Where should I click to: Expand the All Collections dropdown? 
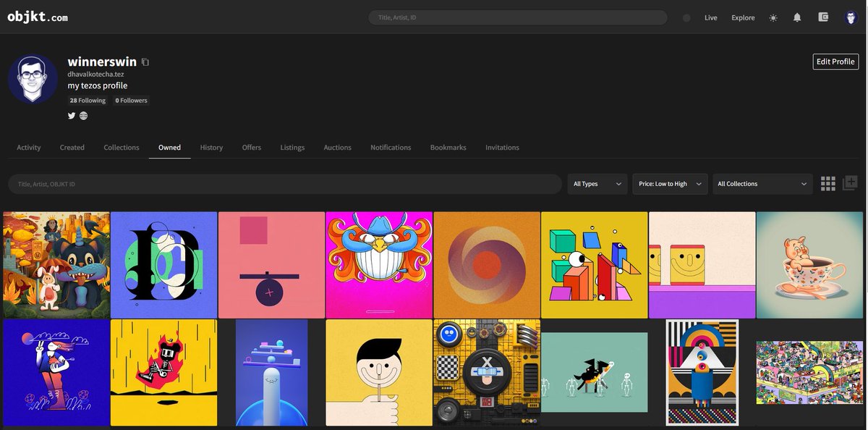762,184
